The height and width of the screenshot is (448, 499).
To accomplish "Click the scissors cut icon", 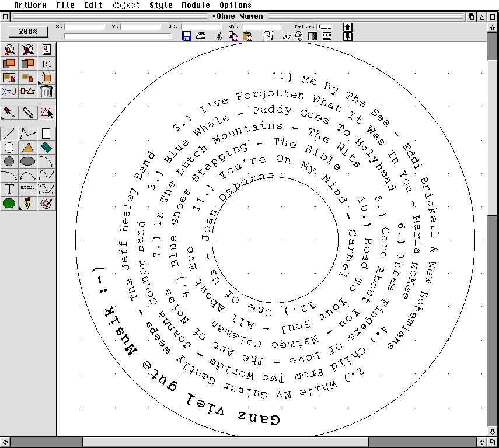I will pyautogui.click(x=219, y=36).
